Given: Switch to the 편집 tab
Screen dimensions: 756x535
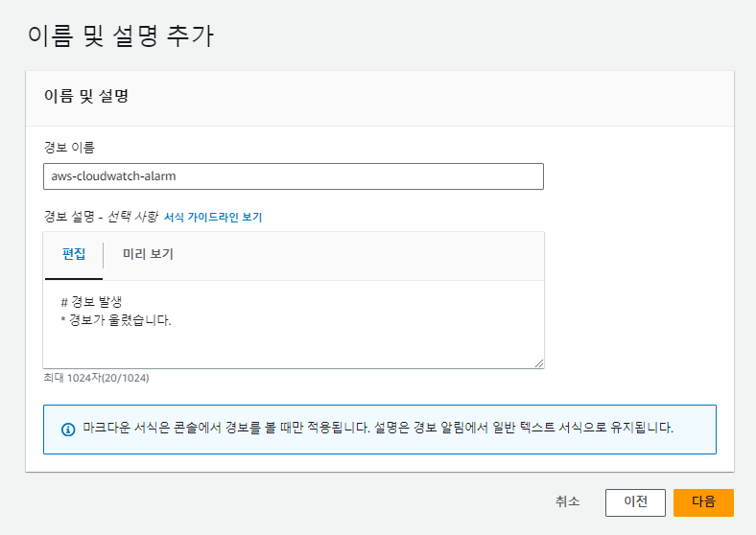Looking at the screenshot, I should tap(74, 255).
